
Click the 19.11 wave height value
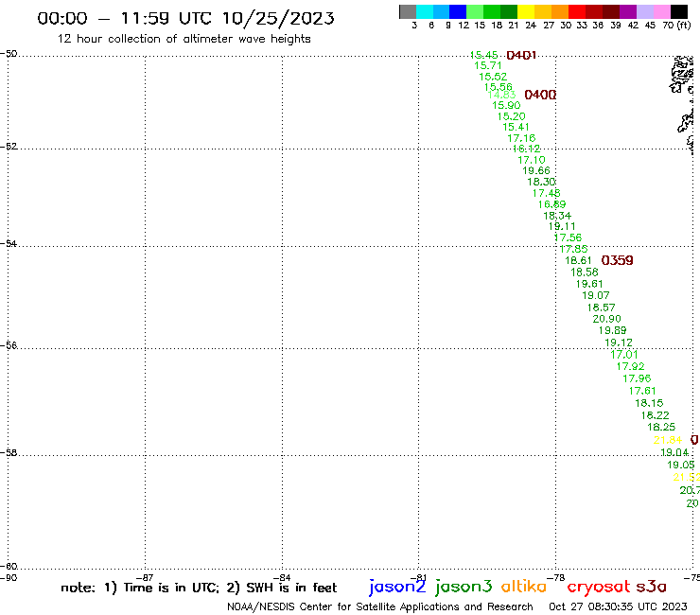pyautogui.click(x=562, y=226)
